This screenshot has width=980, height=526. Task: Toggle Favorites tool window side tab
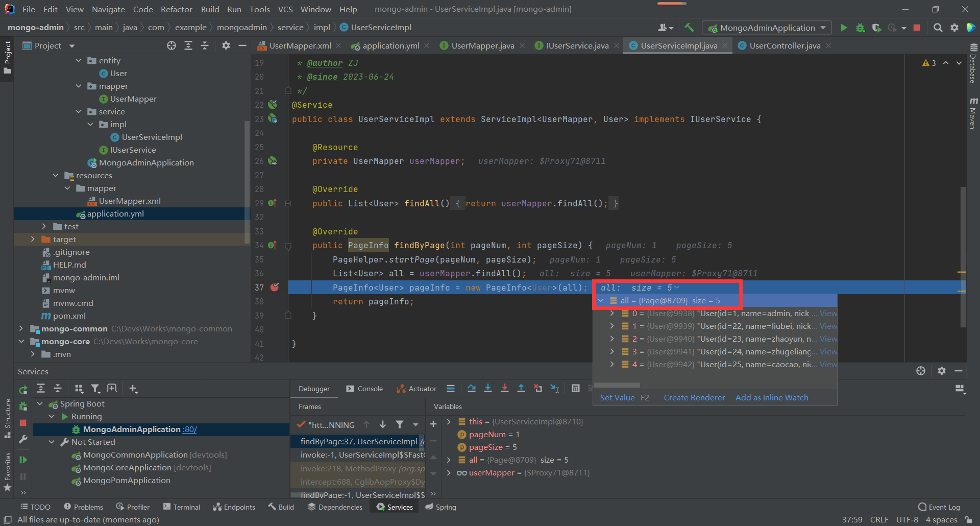(x=7, y=472)
